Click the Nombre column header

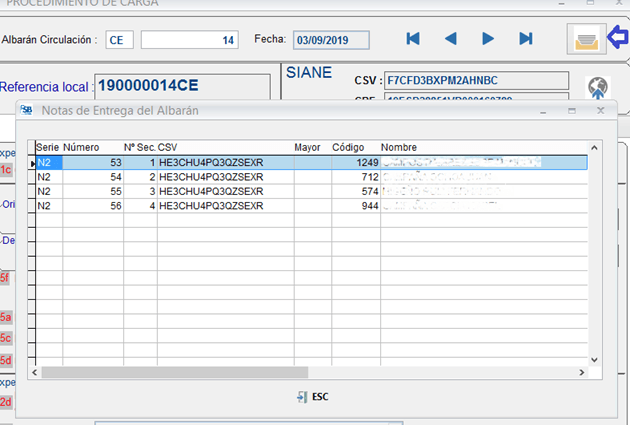[x=398, y=147]
